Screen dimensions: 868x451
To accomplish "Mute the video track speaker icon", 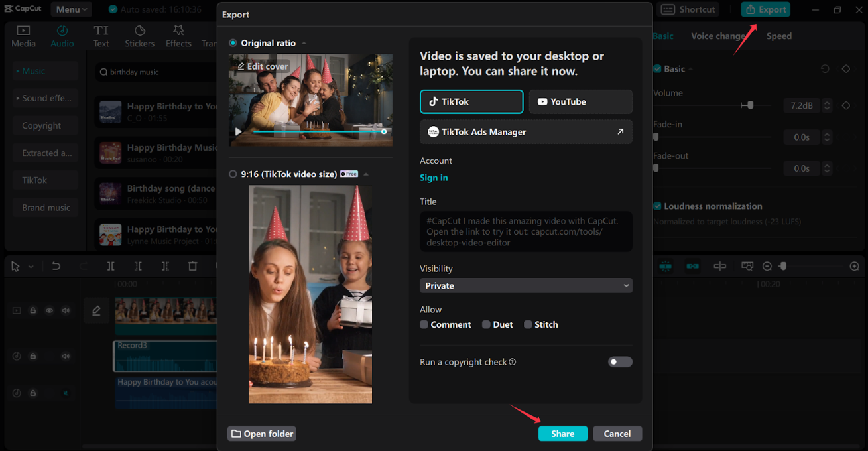I will [x=66, y=310].
